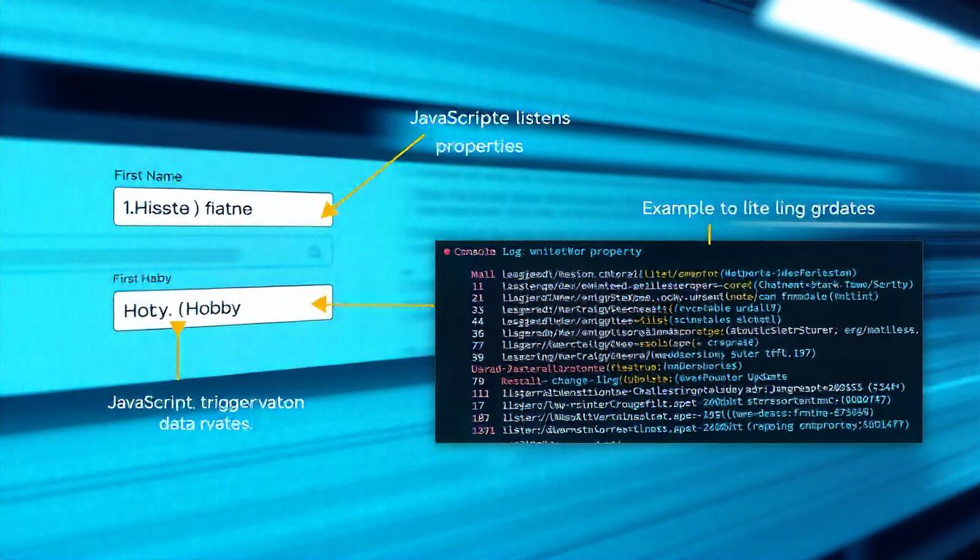
Task: Focus the First Name input field
Action: point(223,208)
